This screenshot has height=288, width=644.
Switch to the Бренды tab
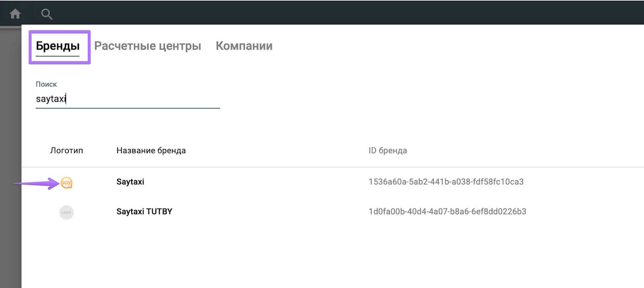(x=58, y=46)
